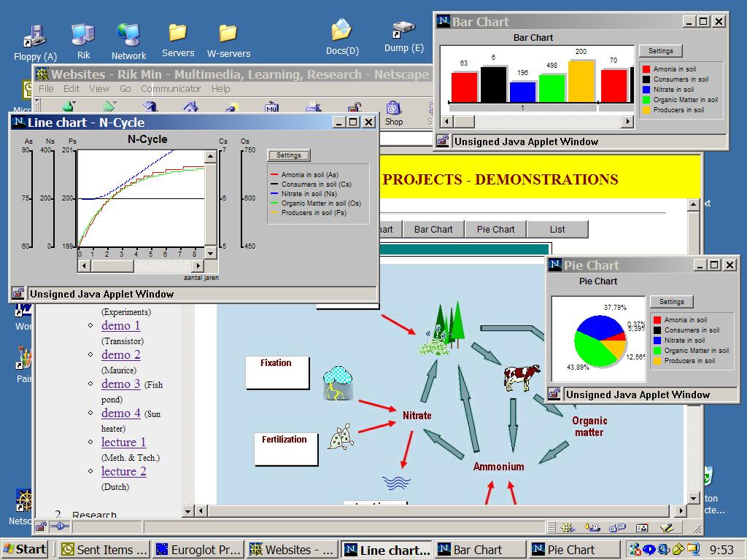747x560 pixels.
Task: Open the demo 2 link
Action: pyautogui.click(x=120, y=355)
